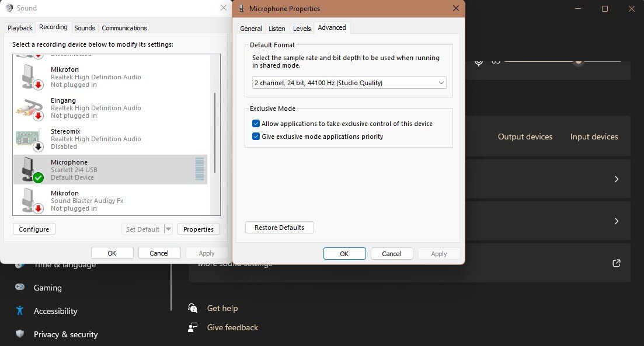This screenshot has height=346, width=644.
Task: Click the recording devices list scrollbar
Action: tap(215, 131)
